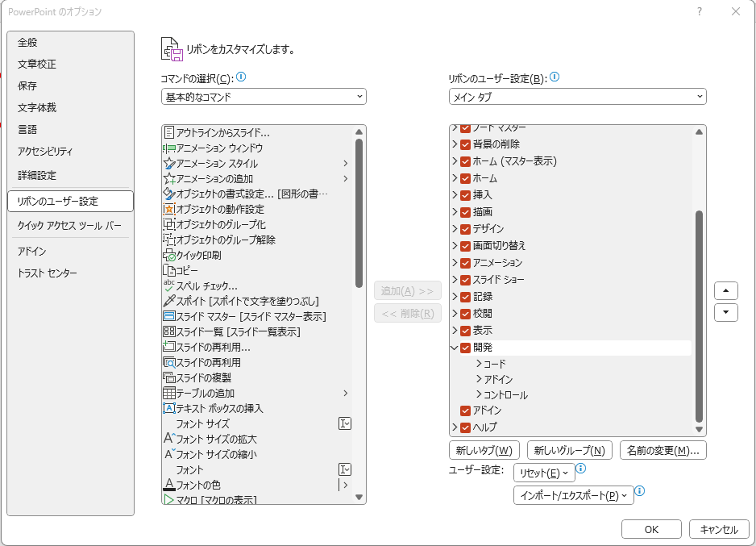
Task: Select the スライドの再利用... icon
Action: 169,347
